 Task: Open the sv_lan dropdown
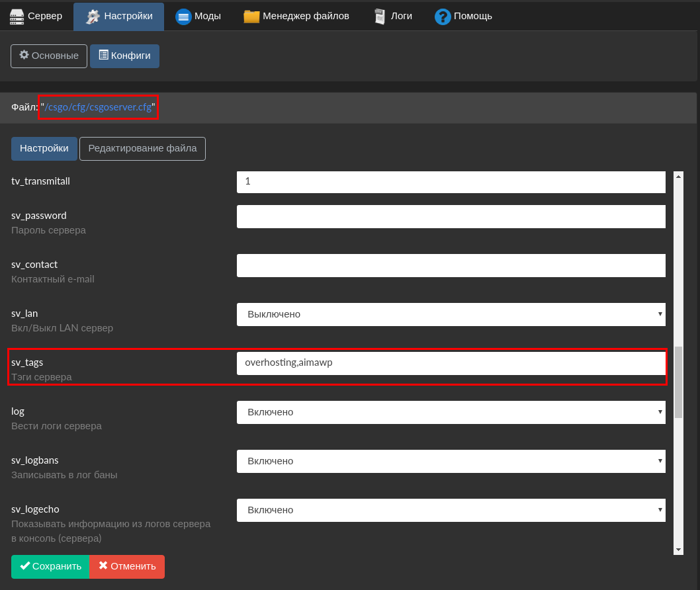[451, 314]
